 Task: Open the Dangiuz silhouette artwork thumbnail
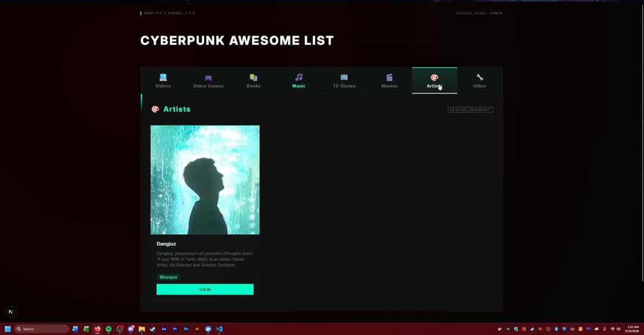205,179
